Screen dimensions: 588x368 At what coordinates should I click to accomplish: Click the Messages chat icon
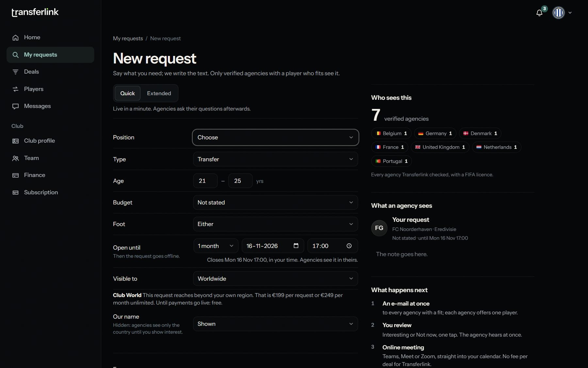click(x=15, y=106)
